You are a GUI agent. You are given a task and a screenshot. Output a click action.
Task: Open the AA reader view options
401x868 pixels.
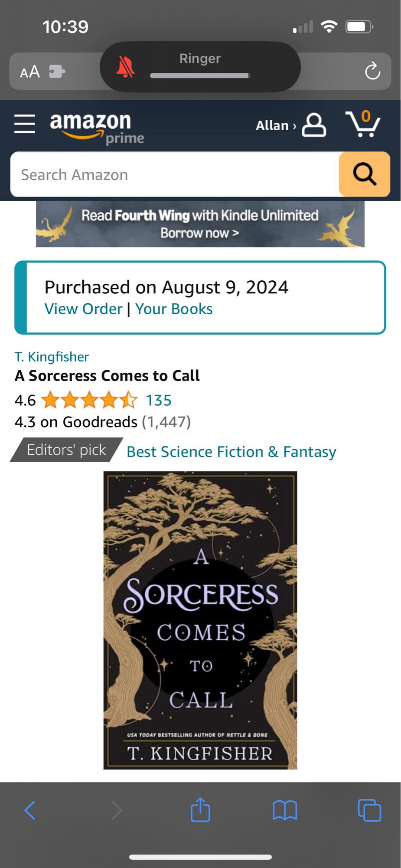[30, 72]
